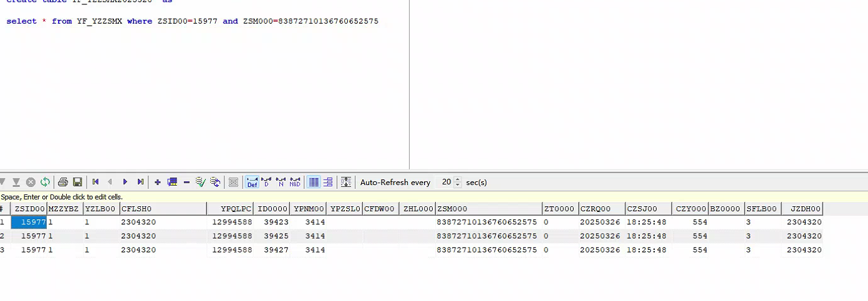The image size is (868, 301).
Task: Click the CZRQ00 column header
Action: 602,209
